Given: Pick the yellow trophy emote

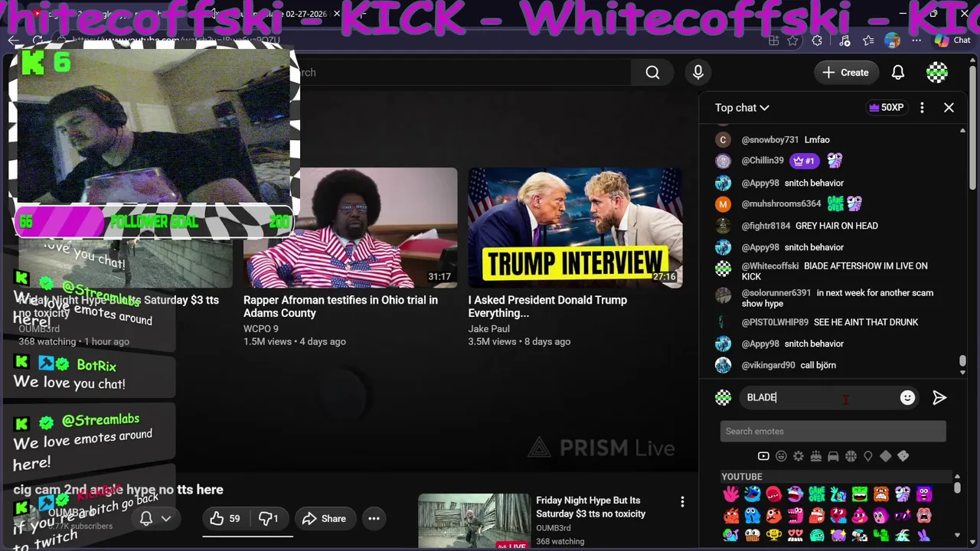Looking at the screenshot, I should [x=774, y=535].
